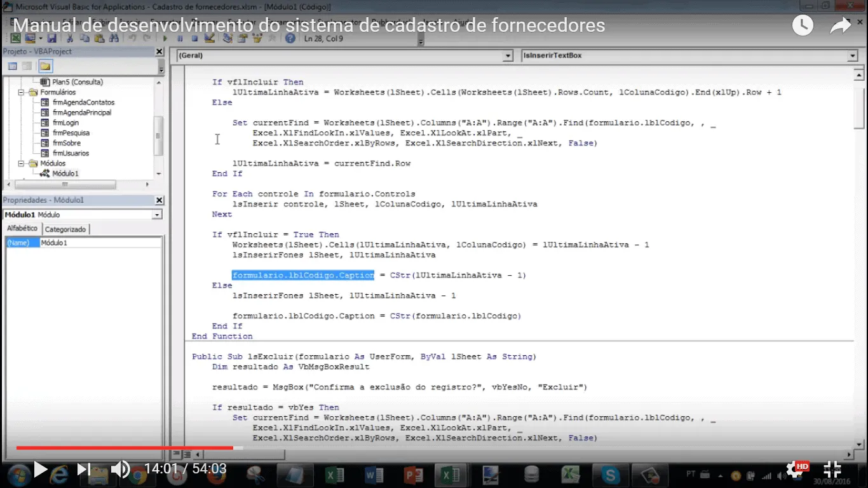Image resolution: width=868 pixels, height=488 pixels.
Task: Click View Code icon in Project panel
Action: click(12, 66)
